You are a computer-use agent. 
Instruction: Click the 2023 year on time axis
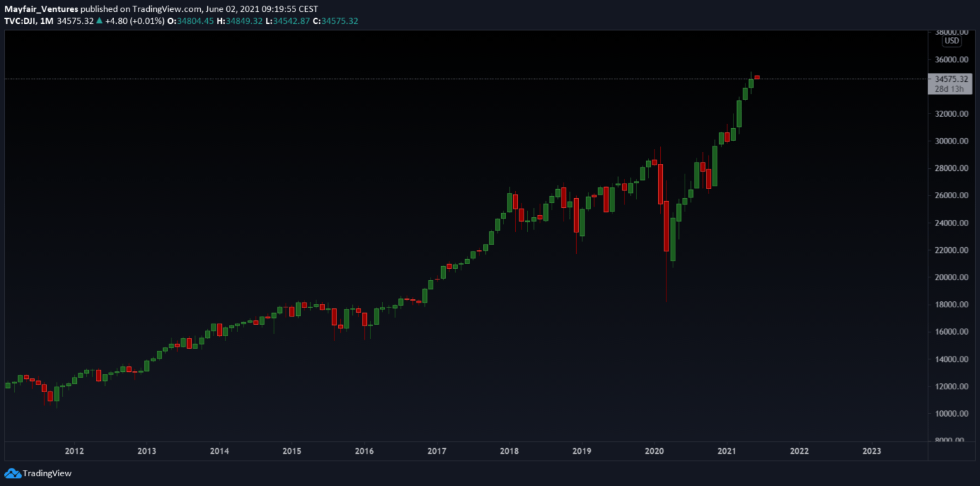871,451
